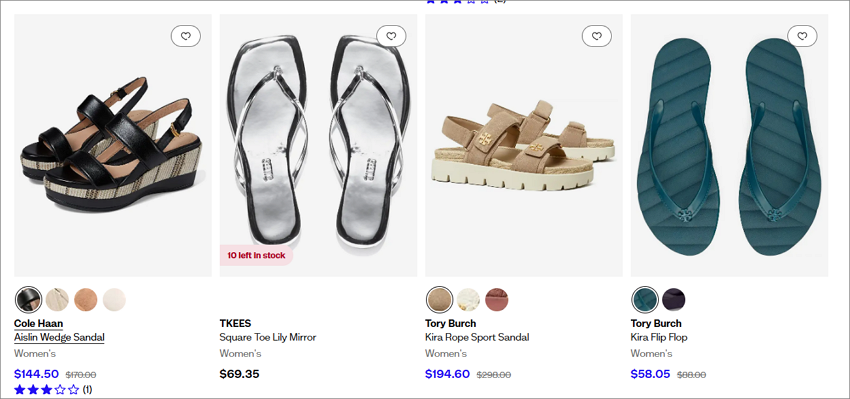850x399 pixels.
Task: Open the Cole Haan brand link
Action: [38, 324]
